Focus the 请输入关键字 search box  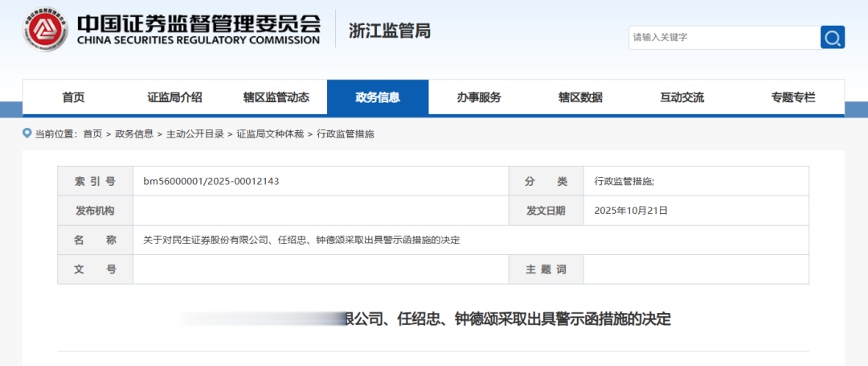[724, 37]
